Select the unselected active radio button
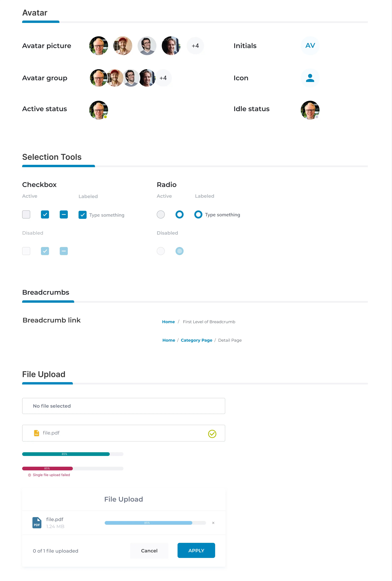 click(x=161, y=214)
